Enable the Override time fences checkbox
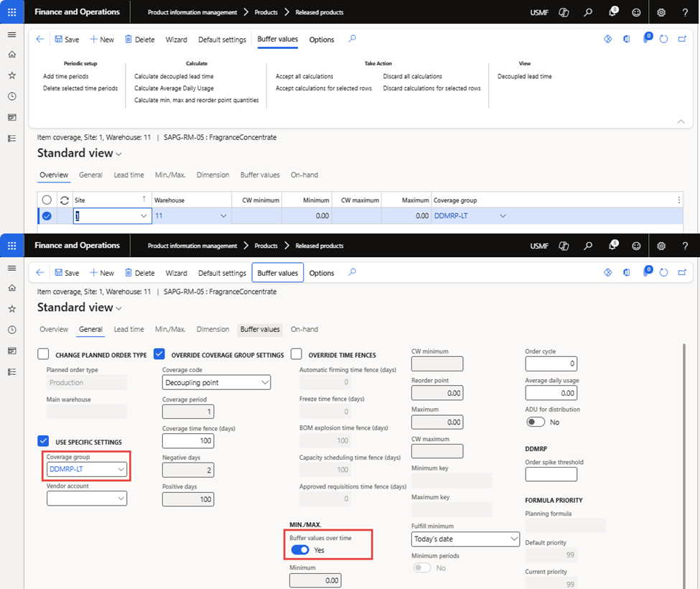The width and height of the screenshot is (700, 589). [297, 354]
